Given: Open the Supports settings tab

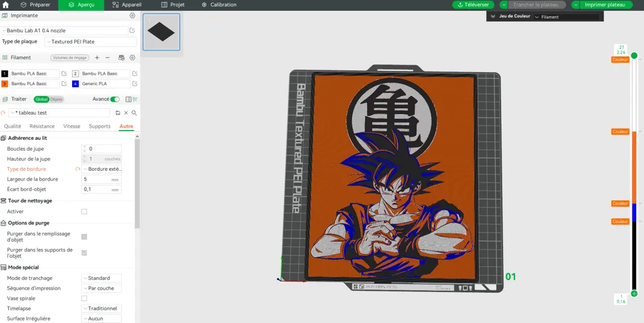Looking at the screenshot, I should pos(99,126).
